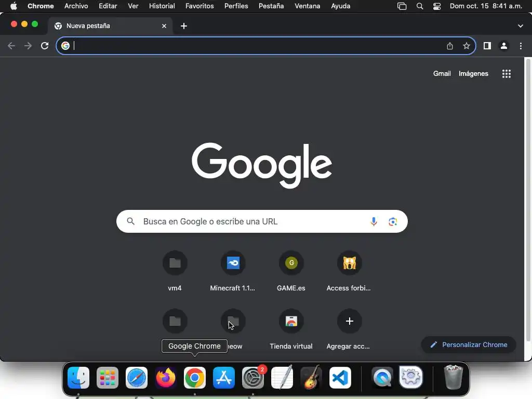Open the Perfiles menu
532x399 pixels.
click(236, 6)
